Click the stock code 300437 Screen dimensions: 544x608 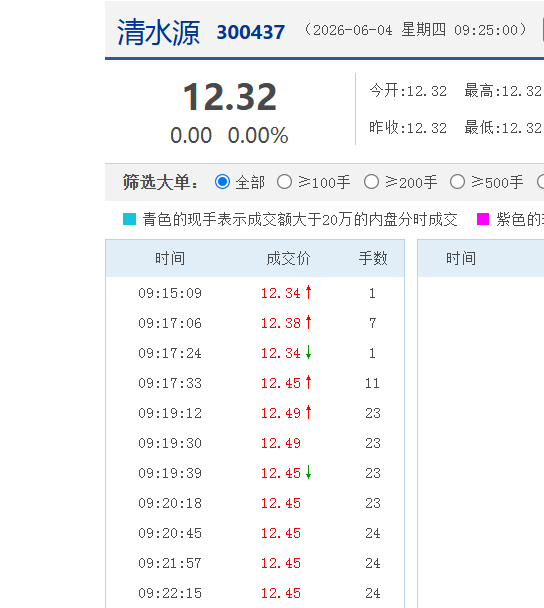[250, 32]
